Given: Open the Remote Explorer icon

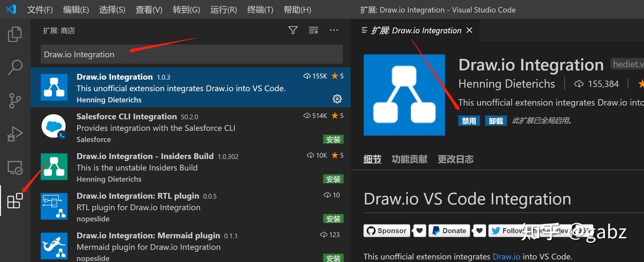Looking at the screenshot, I should pos(15,168).
